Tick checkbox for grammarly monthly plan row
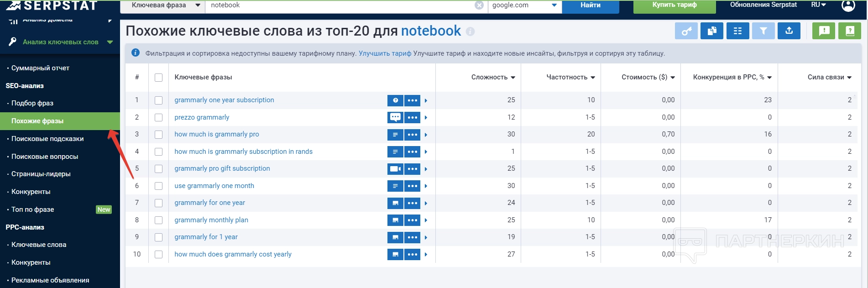This screenshot has width=868, height=288. pos(158,220)
